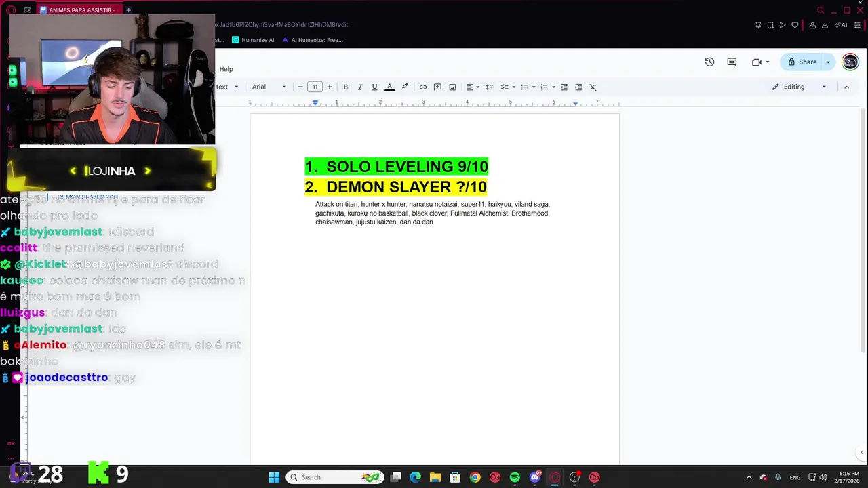
Task: Open the highlight color picker
Action: pos(405,87)
